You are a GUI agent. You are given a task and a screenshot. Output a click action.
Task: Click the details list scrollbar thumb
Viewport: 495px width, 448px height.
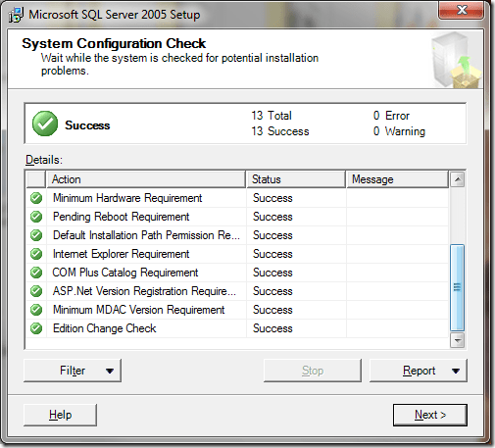coord(457,287)
